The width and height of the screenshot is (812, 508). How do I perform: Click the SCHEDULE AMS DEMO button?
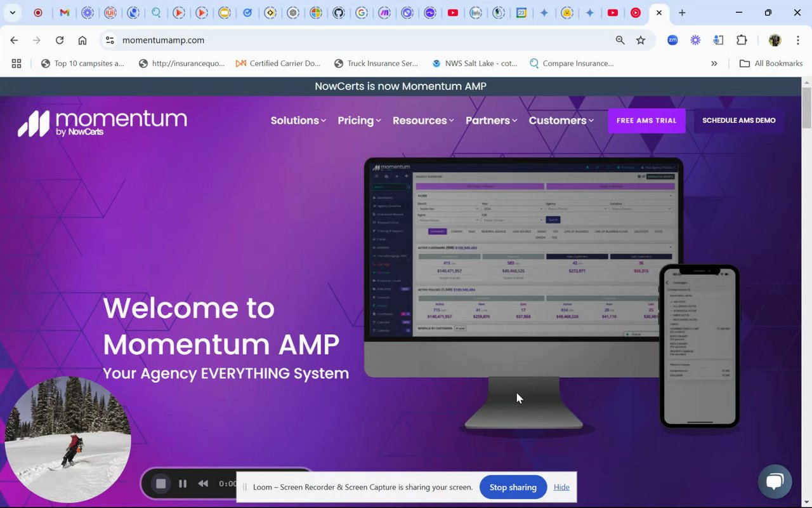click(x=739, y=121)
